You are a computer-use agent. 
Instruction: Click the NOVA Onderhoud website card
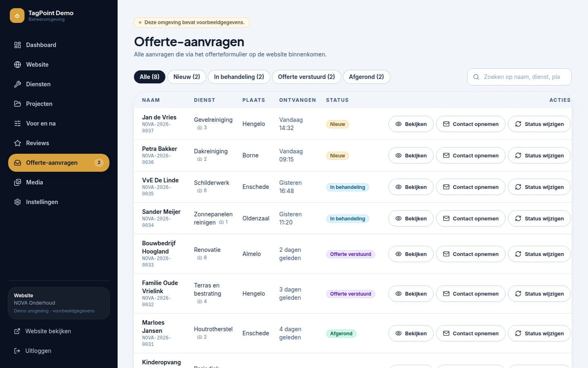click(x=59, y=303)
